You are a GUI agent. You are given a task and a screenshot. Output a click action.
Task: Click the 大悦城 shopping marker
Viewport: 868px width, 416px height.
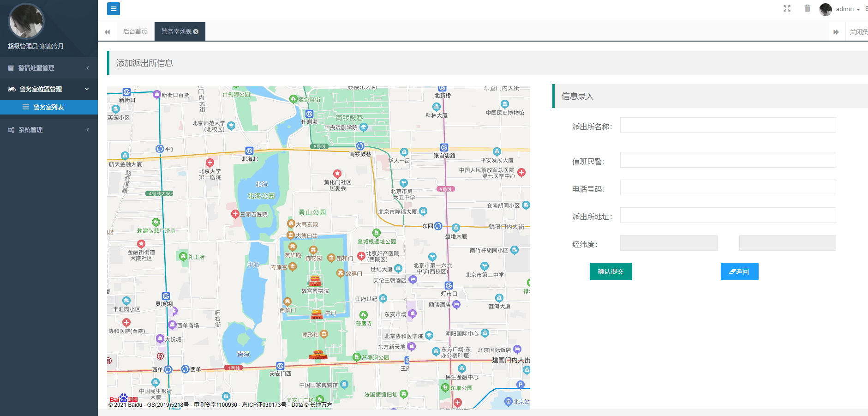click(160, 338)
